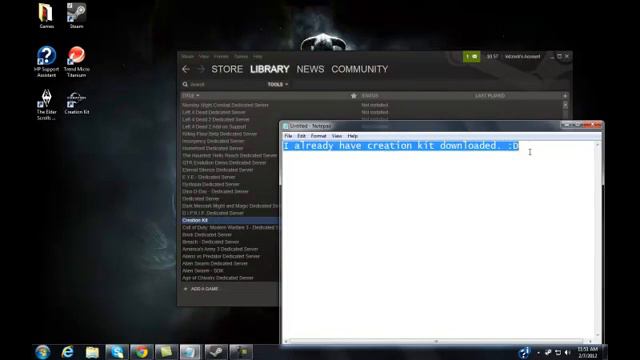Image resolution: width=640 pixels, height=360 pixels.
Task: Open the green Steam inbox notification icon
Action: click(x=471, y=57)
